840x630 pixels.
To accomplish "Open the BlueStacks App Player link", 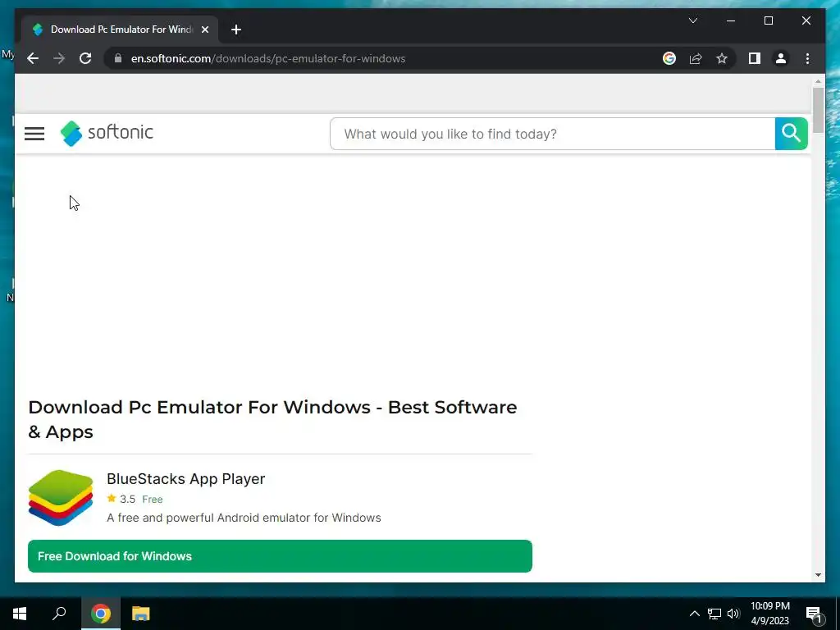I will (185, 479).
